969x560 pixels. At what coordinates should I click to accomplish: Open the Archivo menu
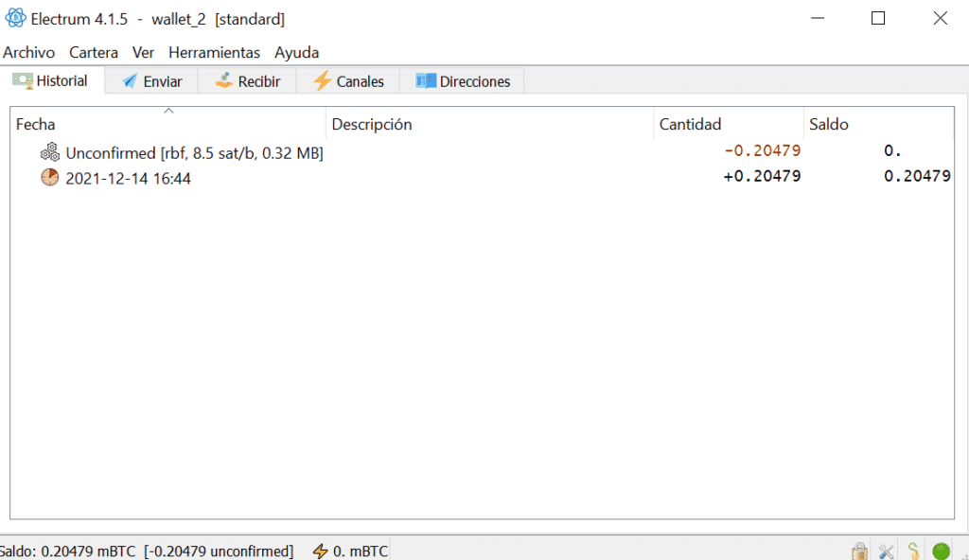click(x=29, y=53)
